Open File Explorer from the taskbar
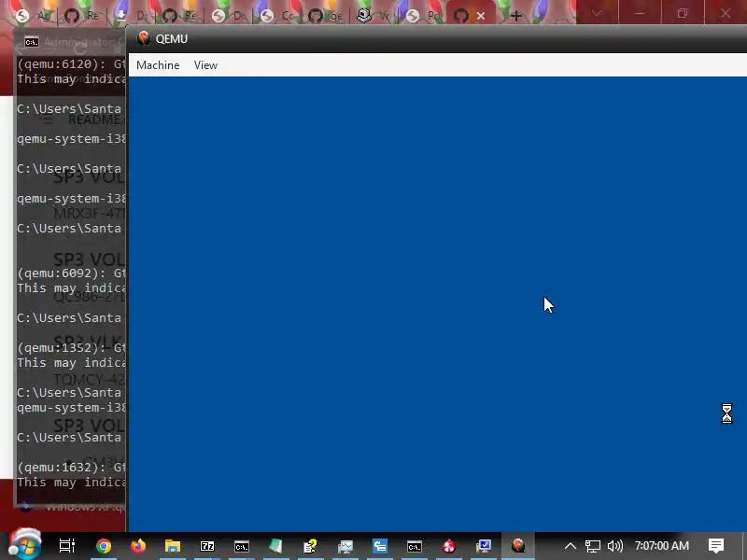 click(x=173, y=546)
